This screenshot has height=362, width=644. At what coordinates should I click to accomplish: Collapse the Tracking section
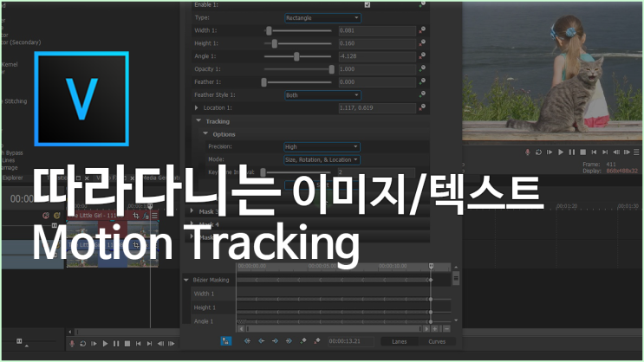click(x=198, y=121)
